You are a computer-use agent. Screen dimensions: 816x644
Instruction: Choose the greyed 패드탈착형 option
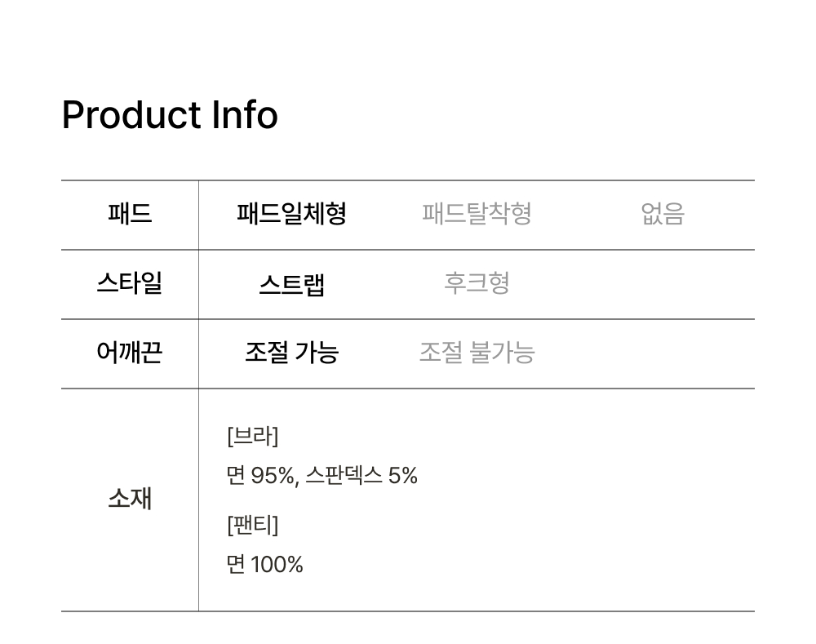coord(477,215)
